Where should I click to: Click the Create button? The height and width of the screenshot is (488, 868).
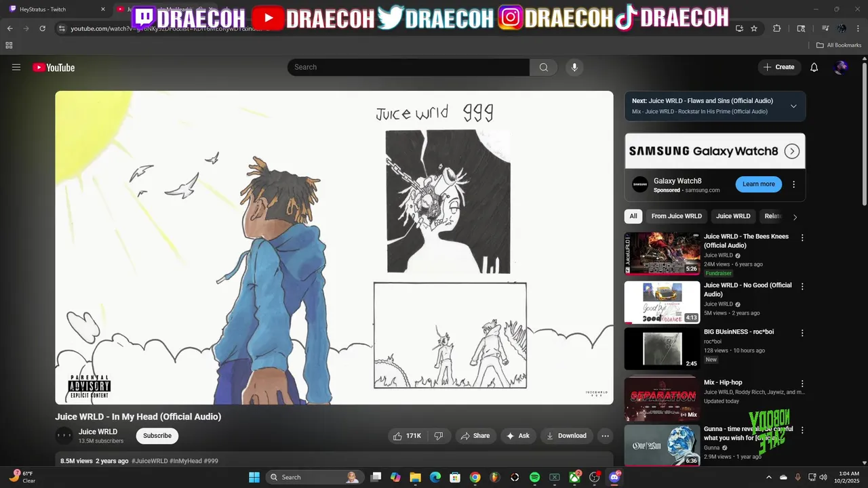[x=778, y=67]
